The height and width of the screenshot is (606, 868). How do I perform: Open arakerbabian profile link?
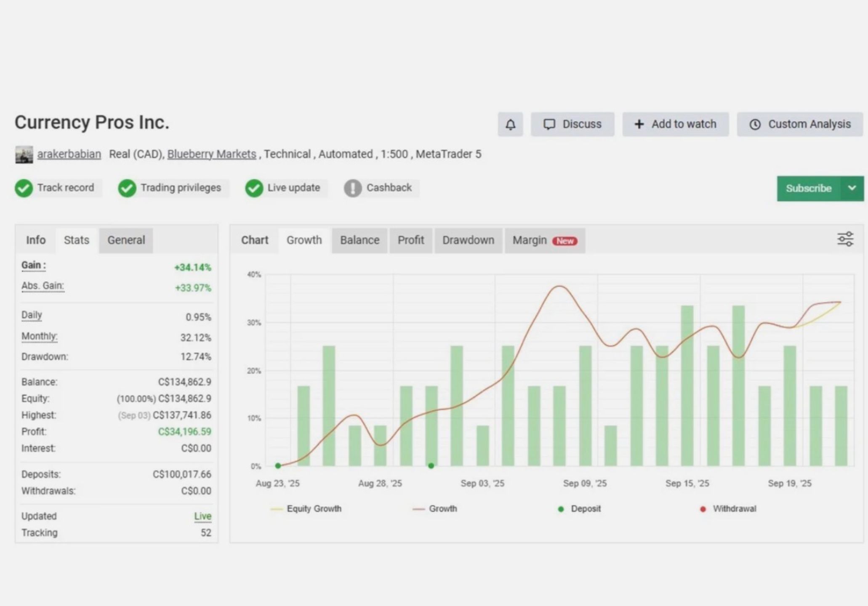[x=69, y=154]
